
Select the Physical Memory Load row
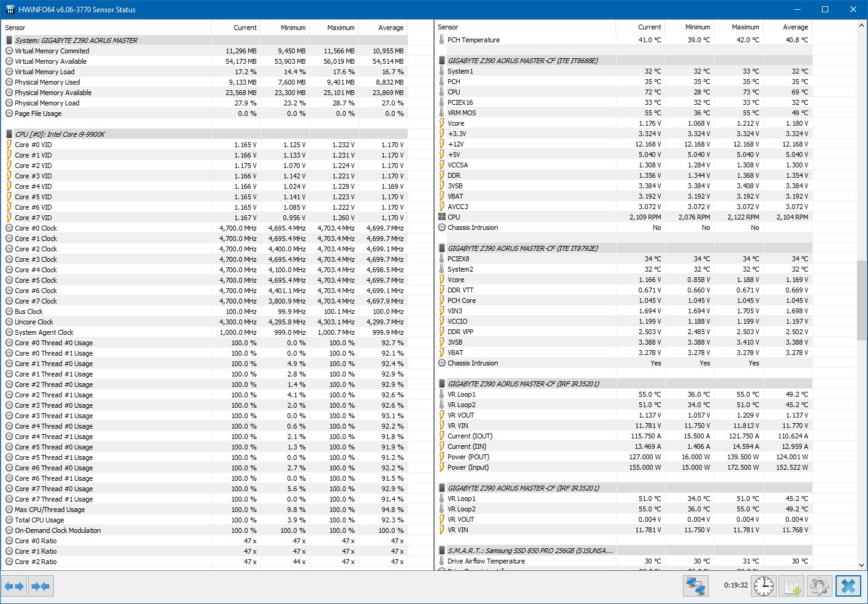click(x=205, y=103)
